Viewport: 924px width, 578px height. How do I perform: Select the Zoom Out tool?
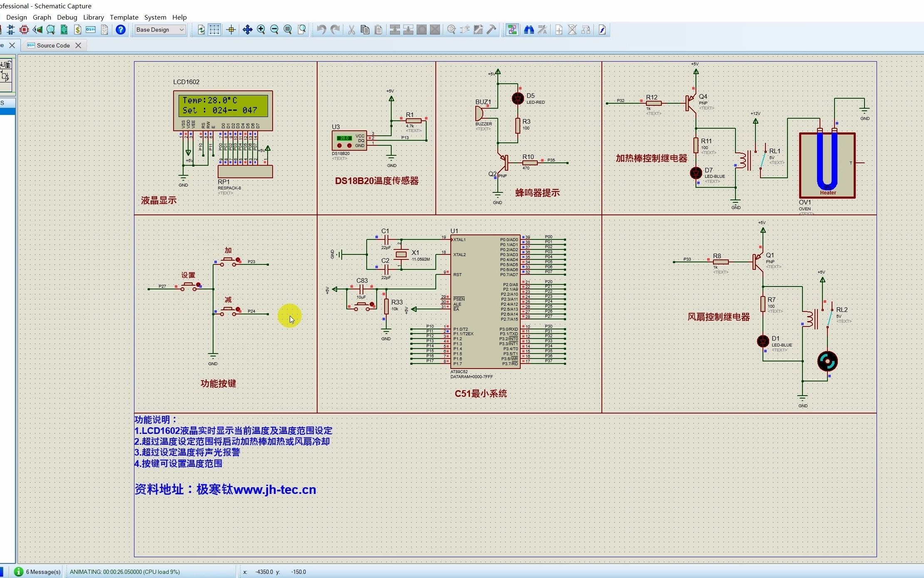tap(274, 29)
